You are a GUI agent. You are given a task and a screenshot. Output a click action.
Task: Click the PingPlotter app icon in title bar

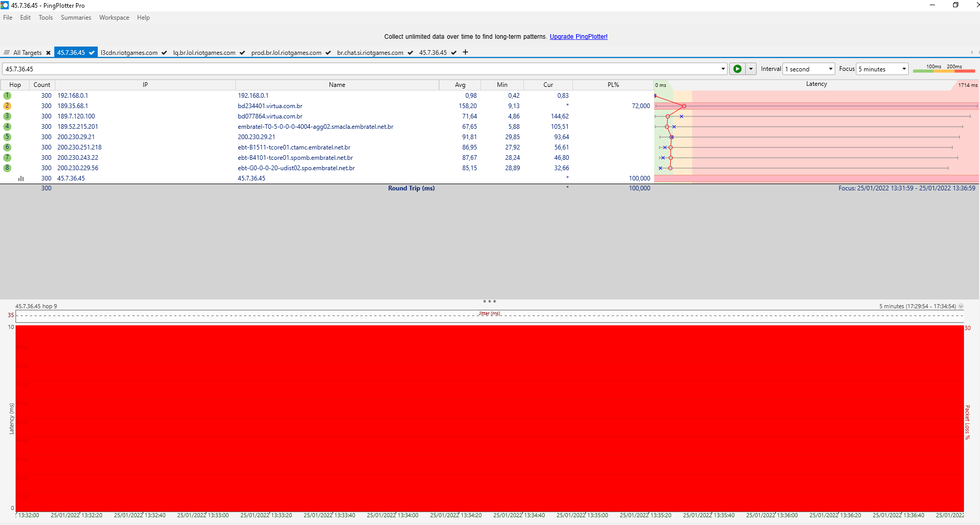5,5
